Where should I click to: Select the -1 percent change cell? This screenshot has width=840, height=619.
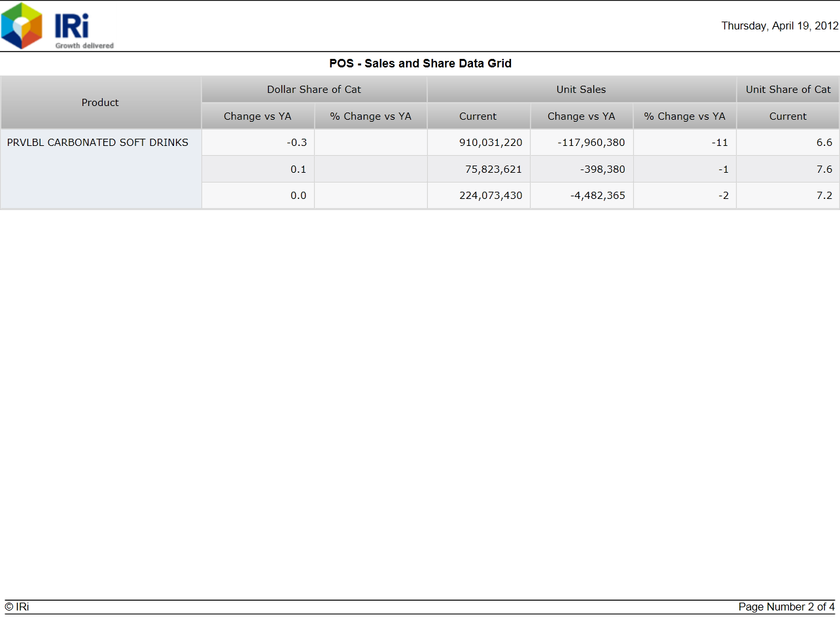click(685, 169)
